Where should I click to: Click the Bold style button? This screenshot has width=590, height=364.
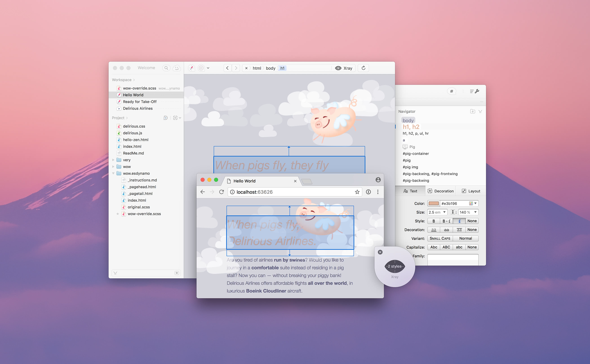pyautogui.click(x=434, y=221)
